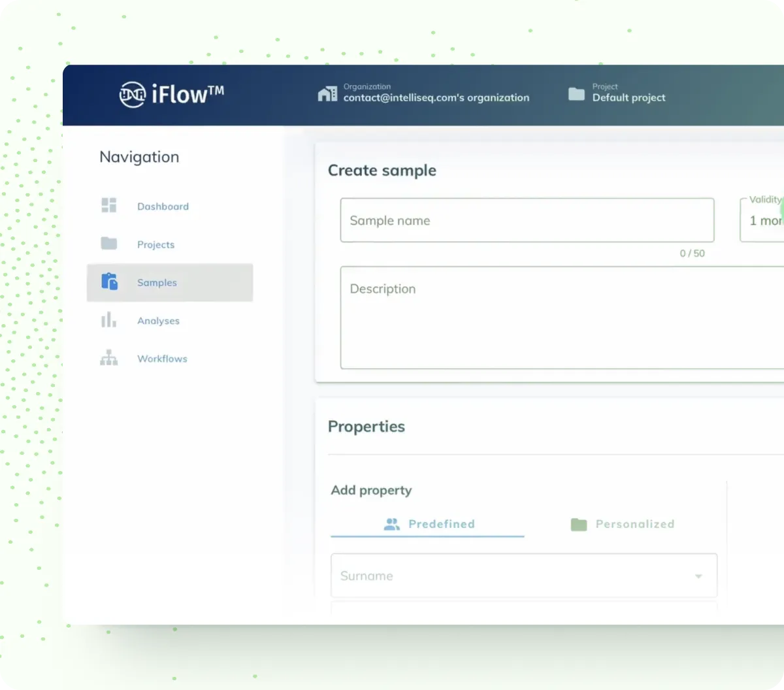Select the Samples navigation item

point(170,282)
